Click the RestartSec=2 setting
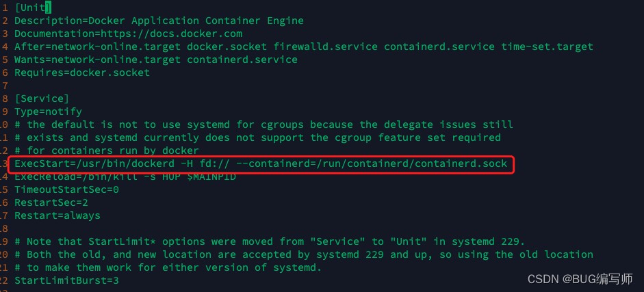The image size is (644, 292). [51, 202]
